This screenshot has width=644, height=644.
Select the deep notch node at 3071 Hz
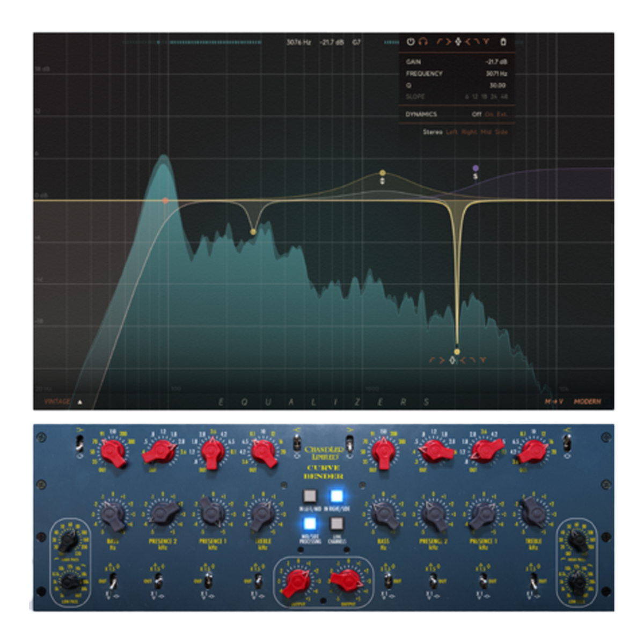457,352
